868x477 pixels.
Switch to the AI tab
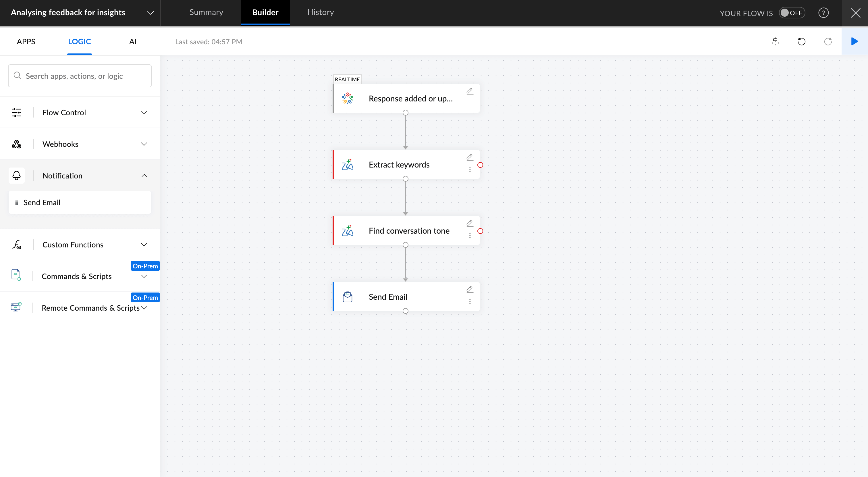point(132,41)
